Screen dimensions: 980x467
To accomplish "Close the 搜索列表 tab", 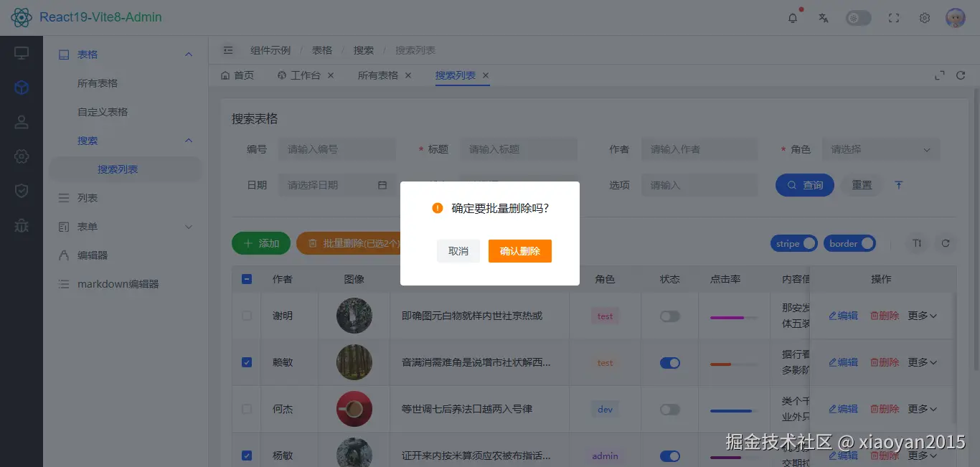I will tap(486, 75).
